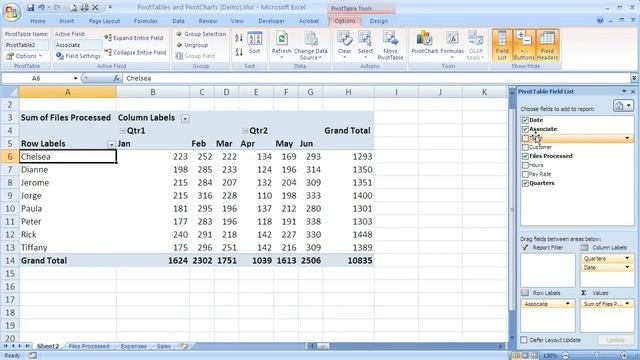Open the Page Layout ribbon tab
Screen dimensions: 640x360
pos(104,21)
